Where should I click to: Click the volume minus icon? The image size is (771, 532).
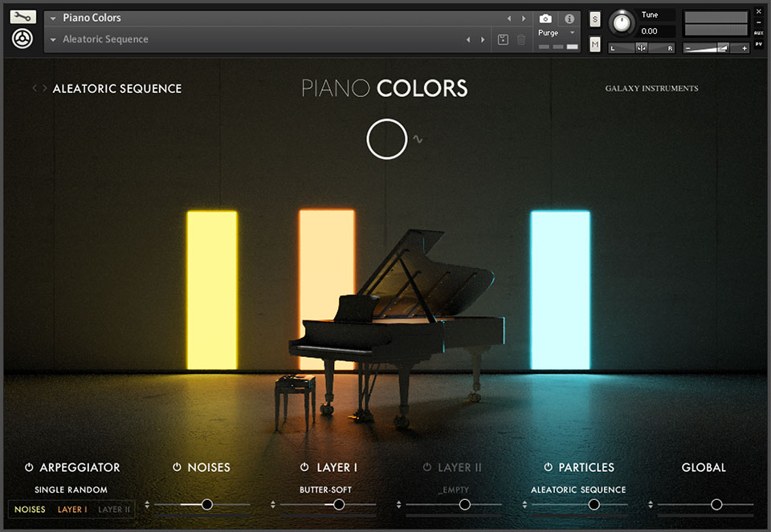point(688,48)
